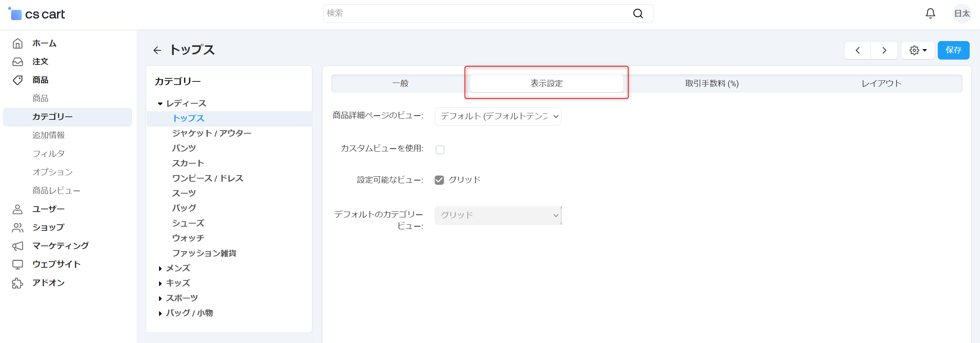This screenshot has height=343, width=980.
Task: Click the 検索 input field
Action: [476, 13]
